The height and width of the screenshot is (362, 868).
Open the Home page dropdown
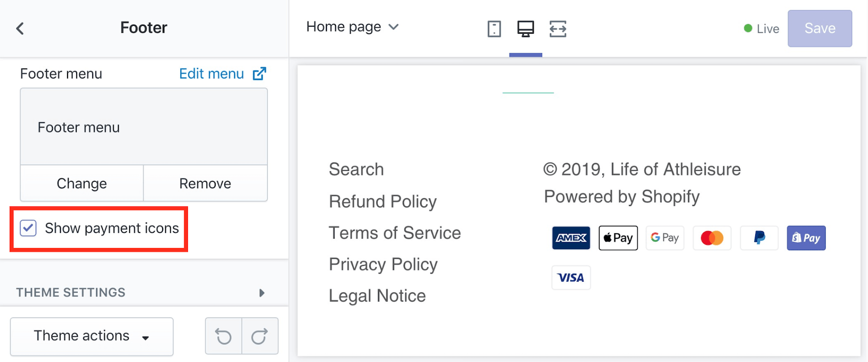pyautogui.click(x=352, y=27)
